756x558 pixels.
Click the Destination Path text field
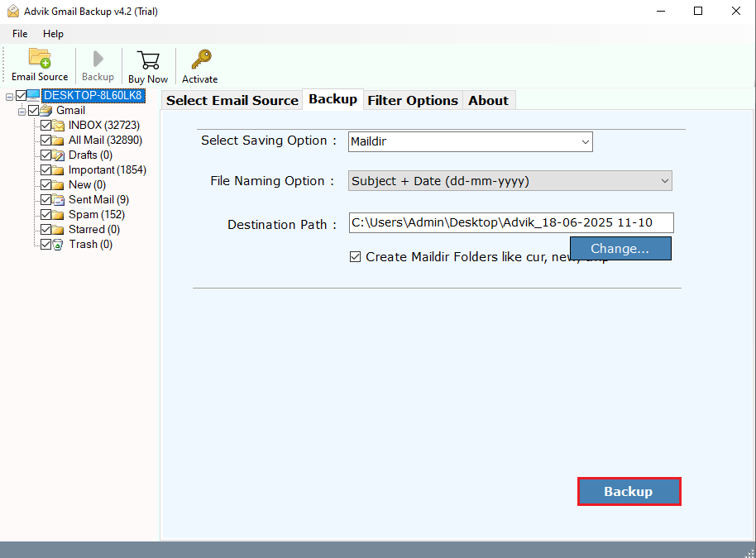pyautogui.click(x=511, y=222)
